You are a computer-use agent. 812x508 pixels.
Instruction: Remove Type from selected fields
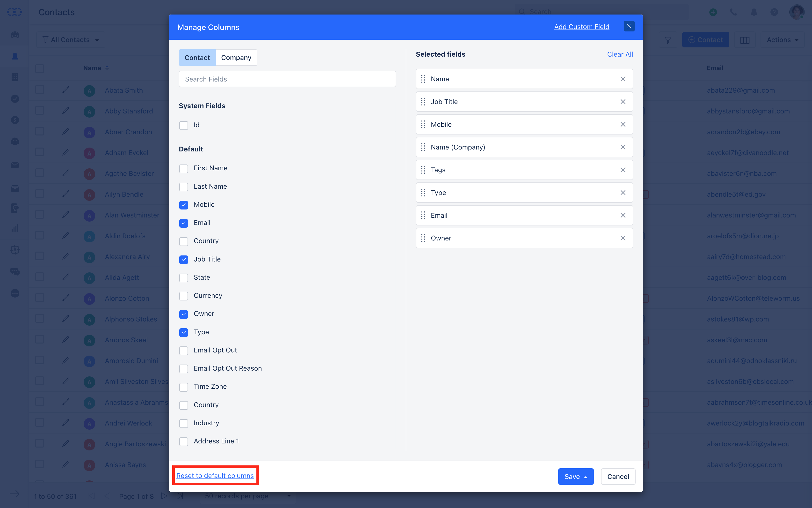[x=623, y=193]
